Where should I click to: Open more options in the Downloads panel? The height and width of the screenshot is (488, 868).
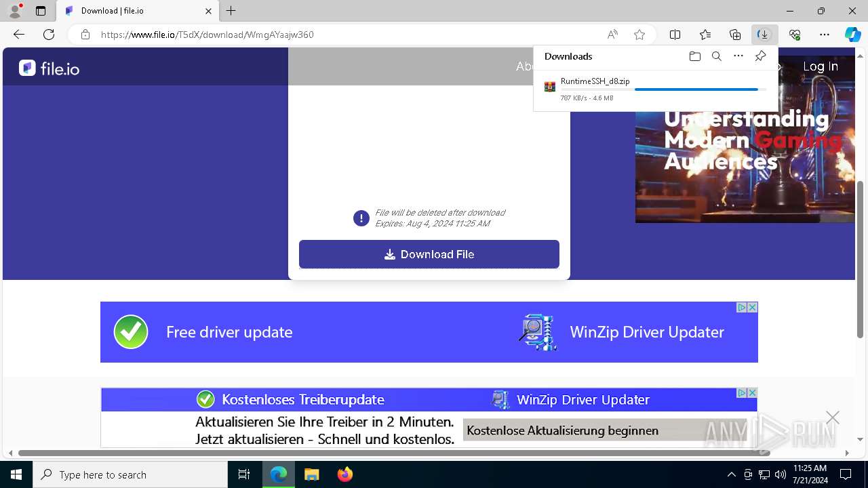(x=738, y=56)
